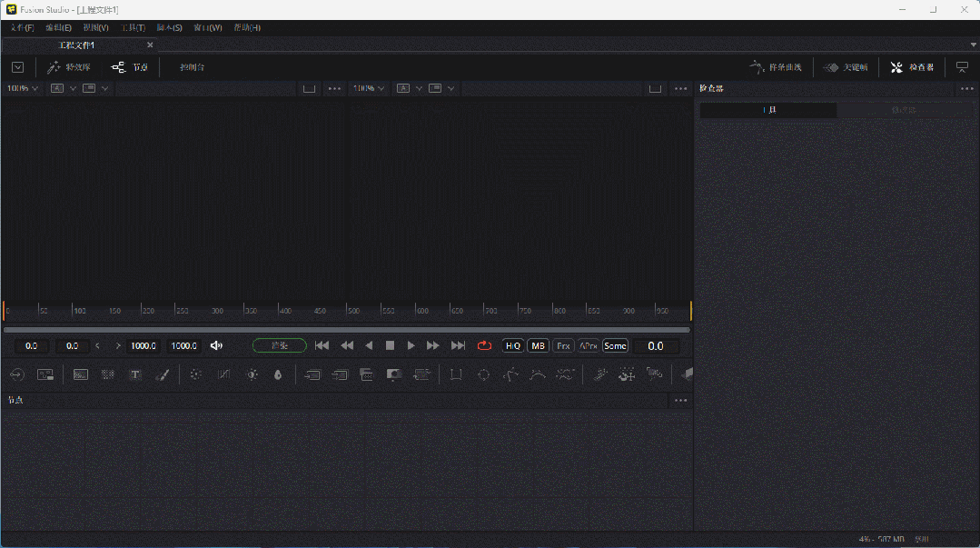Add a Resize node from toolbar

394,374
